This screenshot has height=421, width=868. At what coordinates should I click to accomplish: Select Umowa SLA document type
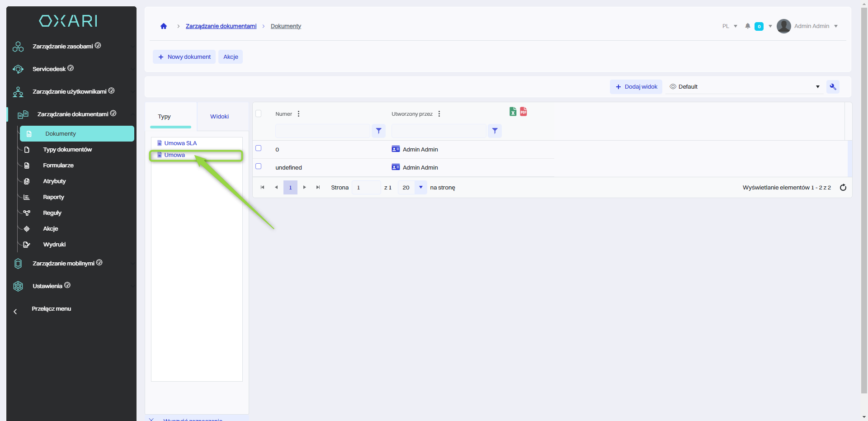coord(180,143)
